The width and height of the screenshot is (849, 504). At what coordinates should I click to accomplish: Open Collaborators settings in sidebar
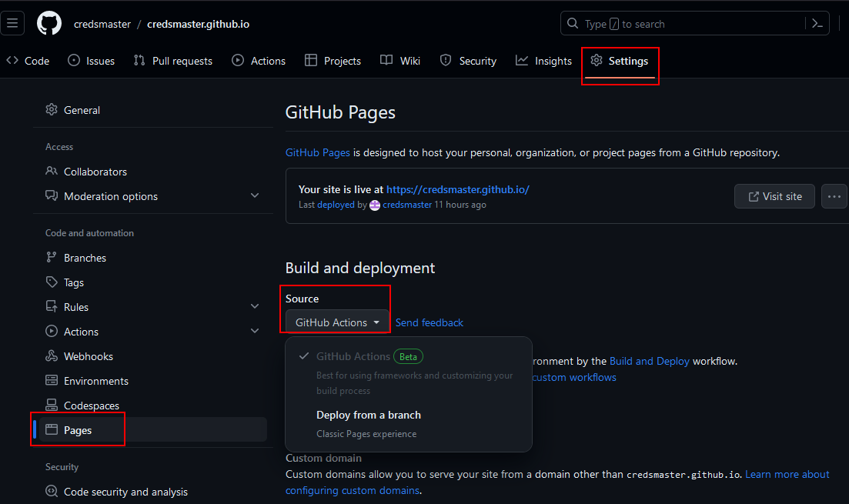tap(152, 171)
